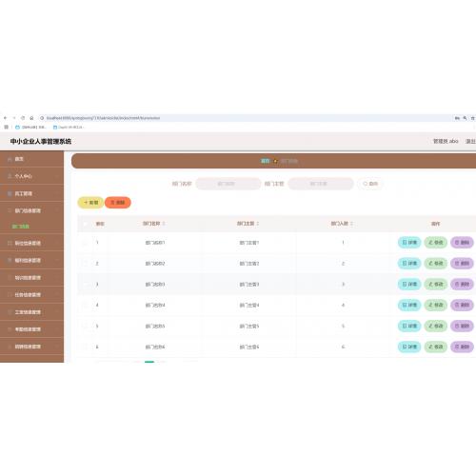476x476 pixels.
Task: Click the search query button with magnifier
Action: click(x=370, y=184)
